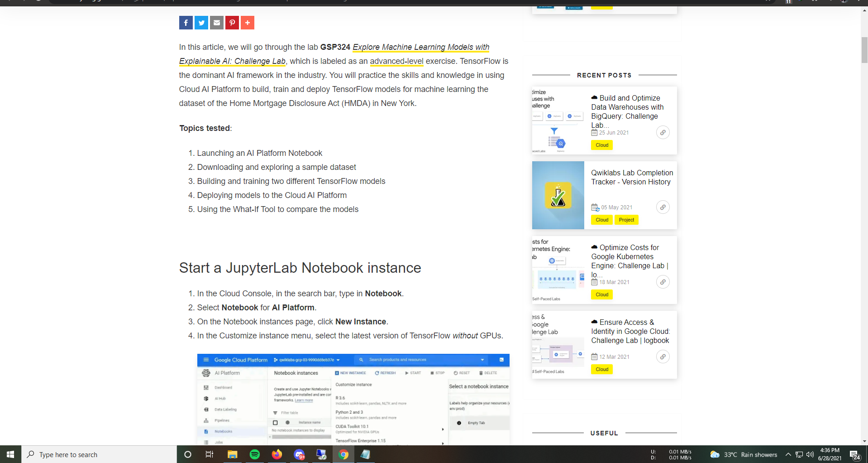This screenshot has height=463, width=868.
Task: Open the volume control
Action: [x=810, y=454]
